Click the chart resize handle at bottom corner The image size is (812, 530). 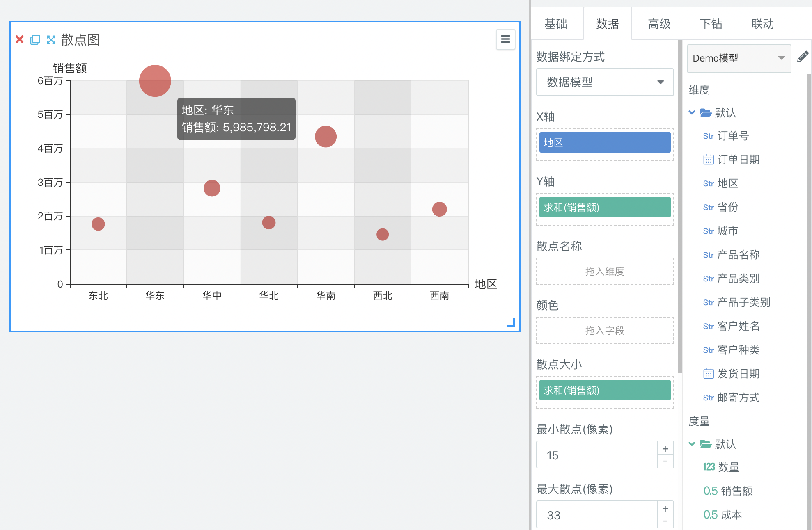tap(511, 322)
